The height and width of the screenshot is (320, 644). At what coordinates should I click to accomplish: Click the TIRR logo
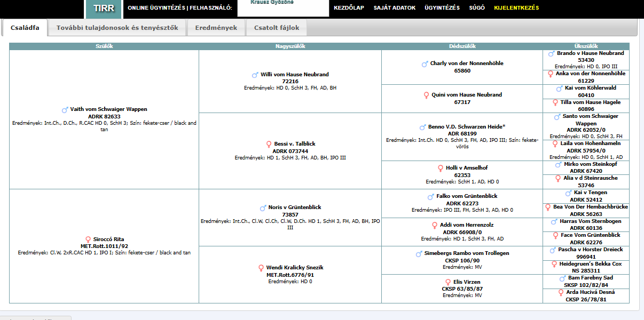click(x=103, y=9)
